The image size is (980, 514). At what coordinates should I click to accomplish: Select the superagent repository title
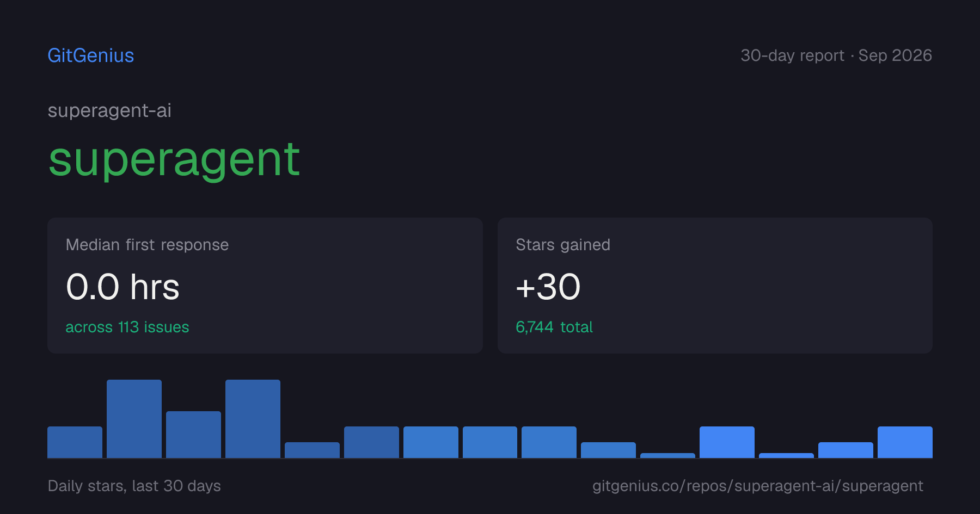click(x=174, y=160)
